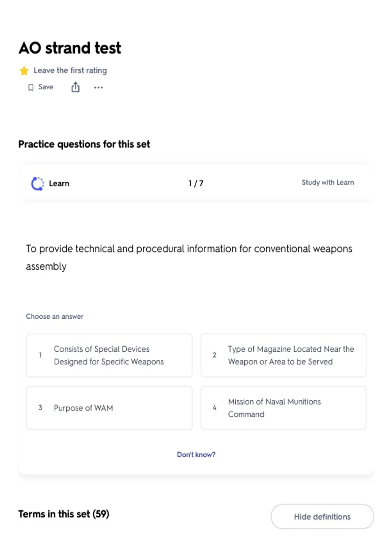Screen dimensions: 392x556
Task: Pick the 'Purpose of WAM' answer
Action: (109, 408)
